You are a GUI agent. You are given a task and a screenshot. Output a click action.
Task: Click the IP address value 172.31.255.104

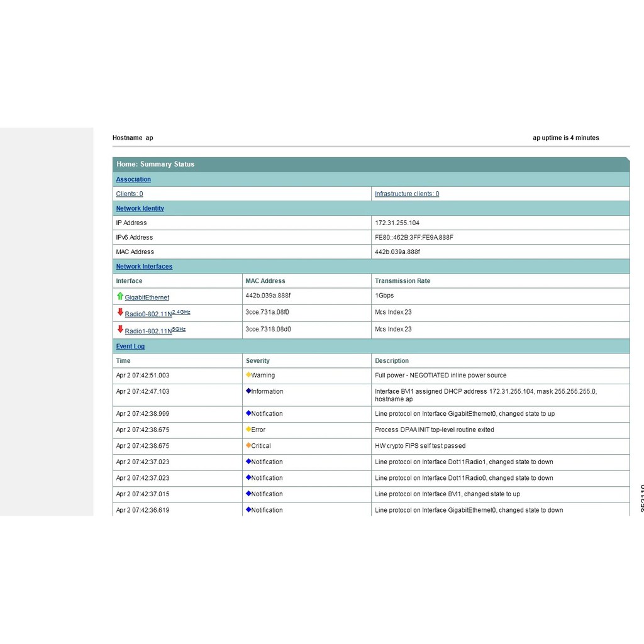click(x=397, y=223)
